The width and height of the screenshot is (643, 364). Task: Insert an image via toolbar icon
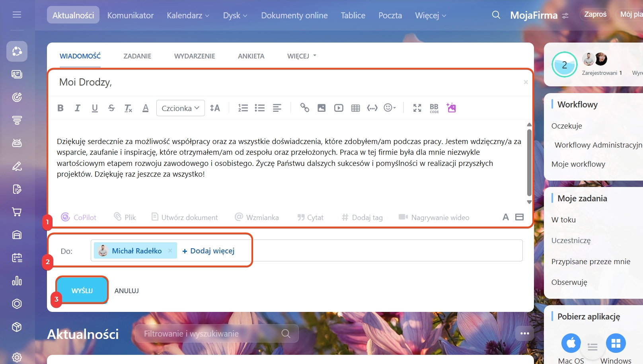pyautogui.click(x=321, y=108)
